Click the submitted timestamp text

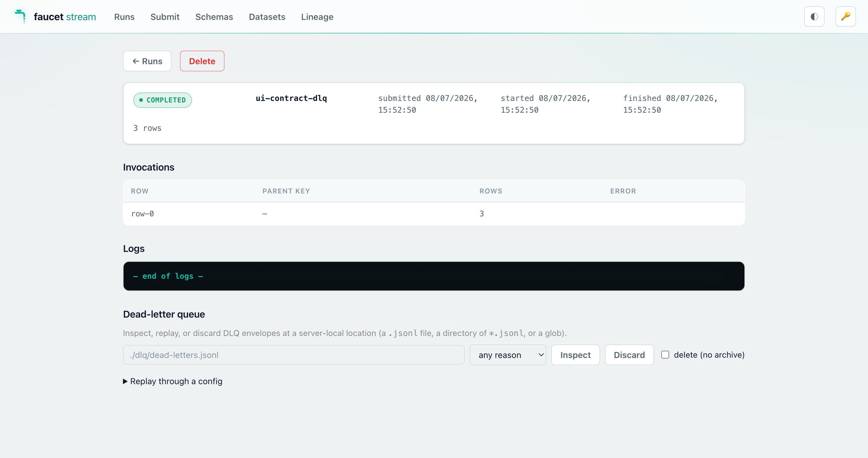point(428,104)
